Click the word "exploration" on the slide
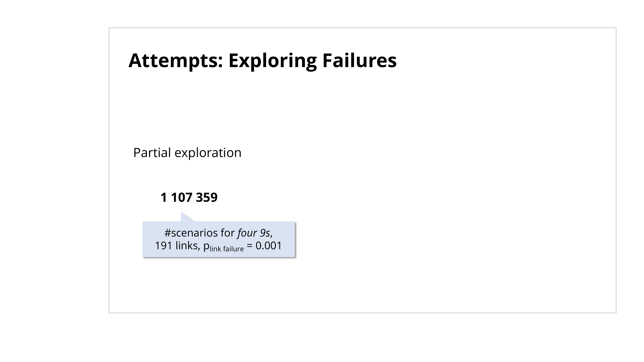The width and height of the screenshot is (644, 362). coord(208,153)
